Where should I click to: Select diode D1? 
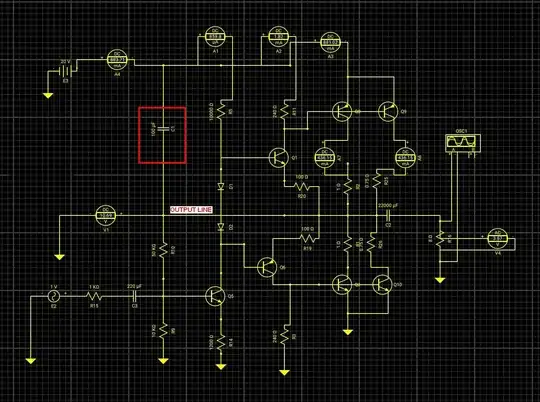[x=221, y=187]
